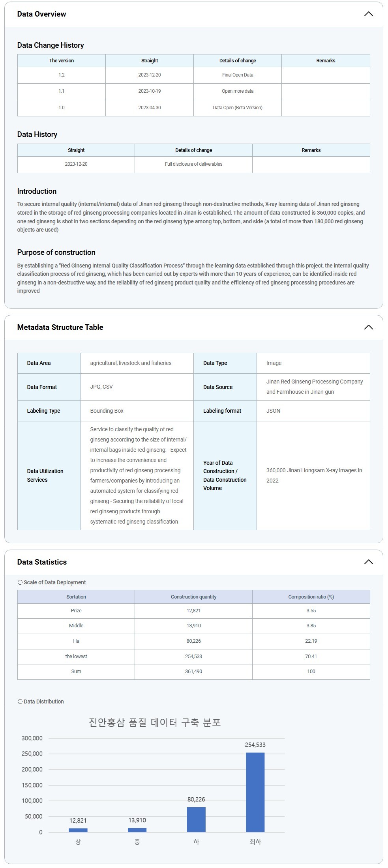Viewport: 388px width, 868px height.
Task: Click the 12,821 bar in the chart
Action: [x=78, y=830]
